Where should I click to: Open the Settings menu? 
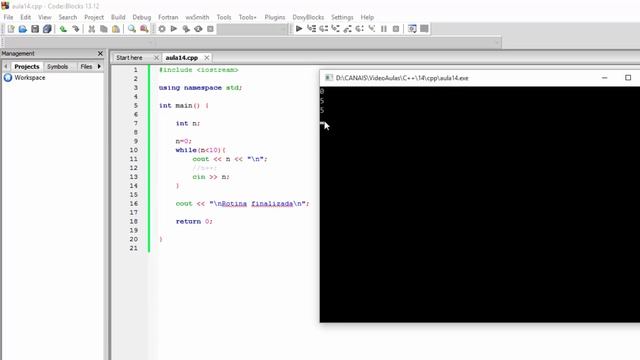[342, 17]
